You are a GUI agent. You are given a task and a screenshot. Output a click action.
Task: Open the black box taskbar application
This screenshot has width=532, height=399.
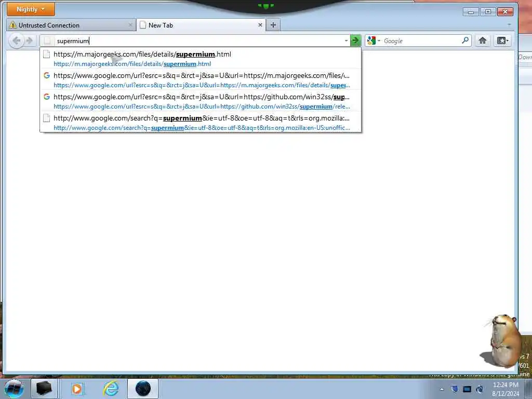point(44,389)
